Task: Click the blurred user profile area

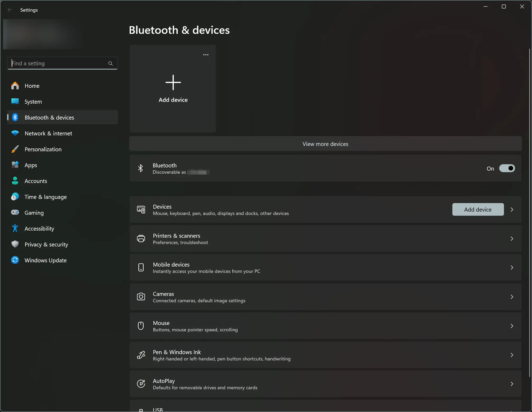Action: tap(43, 34)
